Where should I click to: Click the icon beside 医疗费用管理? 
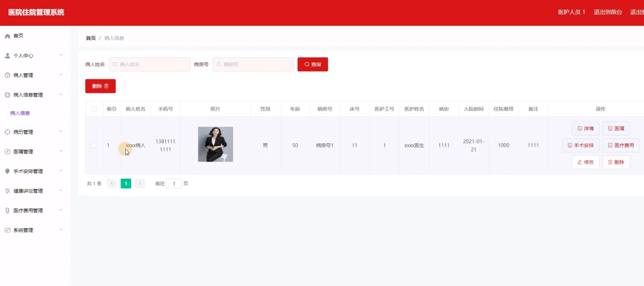point(7,210)
